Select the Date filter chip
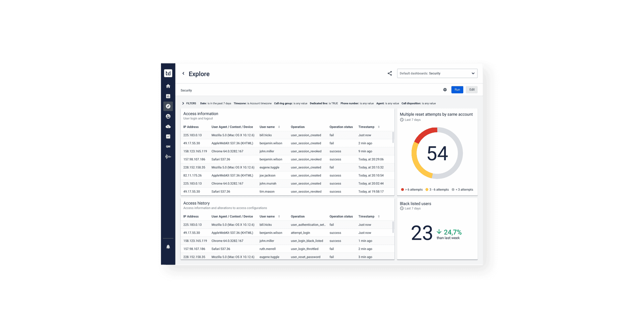 point(216,103)
